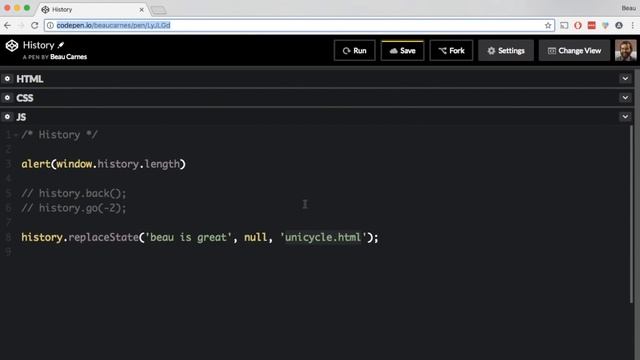Image resolution: width=640 pixels, height=360 pixels.
Task: Fork this pen
Action: click(451, 51)
